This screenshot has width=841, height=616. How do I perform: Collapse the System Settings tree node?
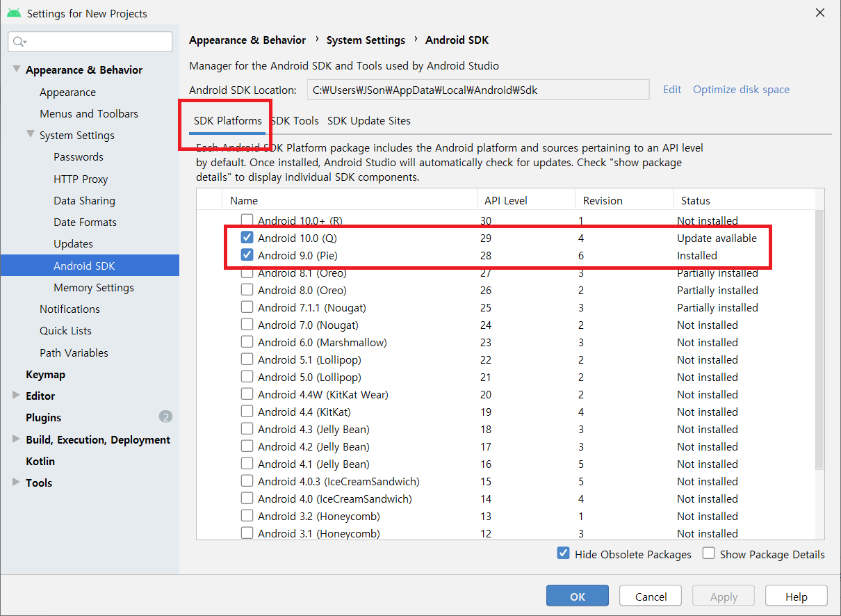coord(30,135)
